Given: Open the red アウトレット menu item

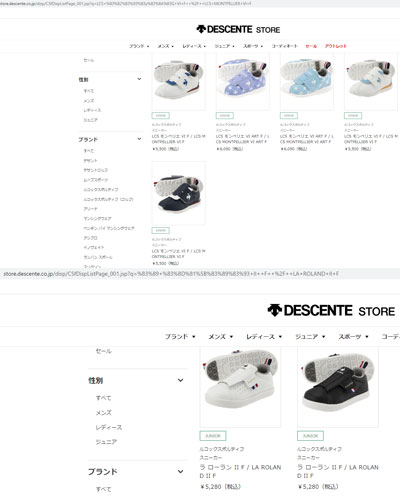Looking at the screenshot, I should point(336,46).
